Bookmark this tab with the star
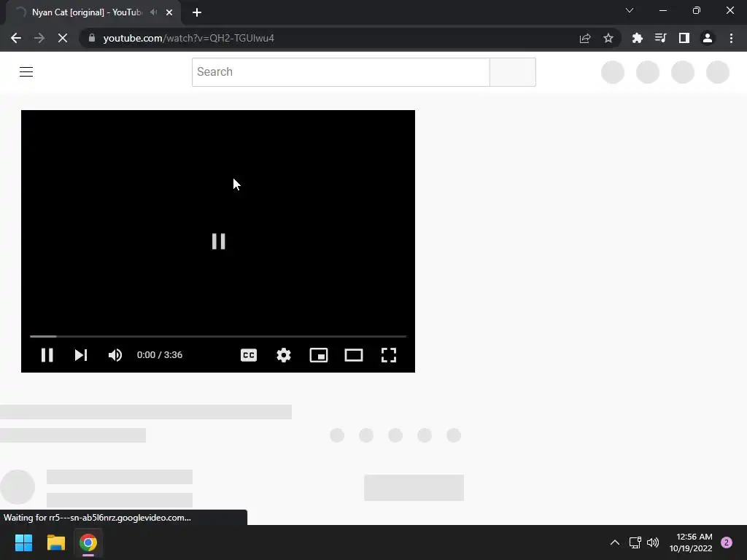747x560 pixels. click(608, 38)
